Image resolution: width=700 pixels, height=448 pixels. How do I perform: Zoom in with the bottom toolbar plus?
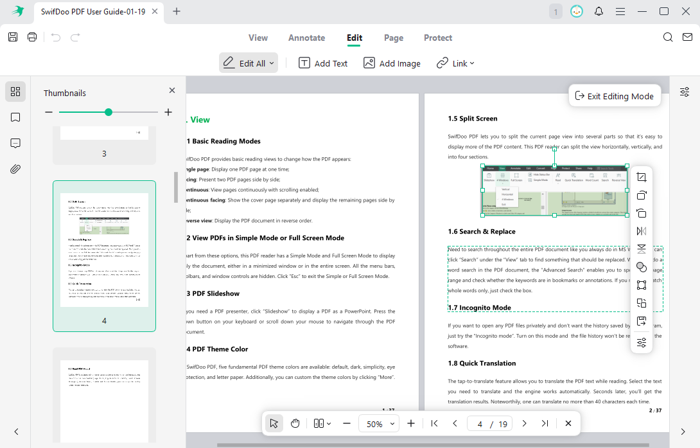click(411, 423)
